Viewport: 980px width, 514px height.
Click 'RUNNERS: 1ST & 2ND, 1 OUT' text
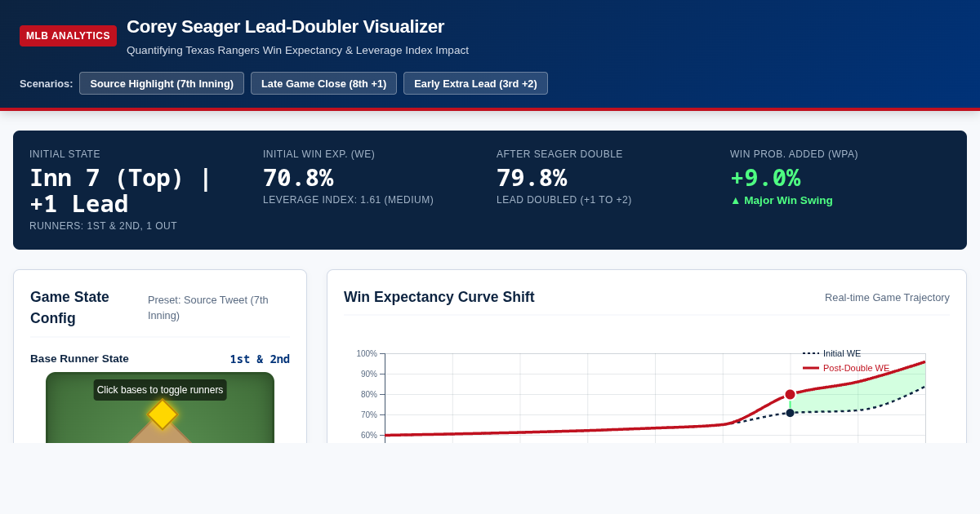pyautogui.click(x=103, y=226)
